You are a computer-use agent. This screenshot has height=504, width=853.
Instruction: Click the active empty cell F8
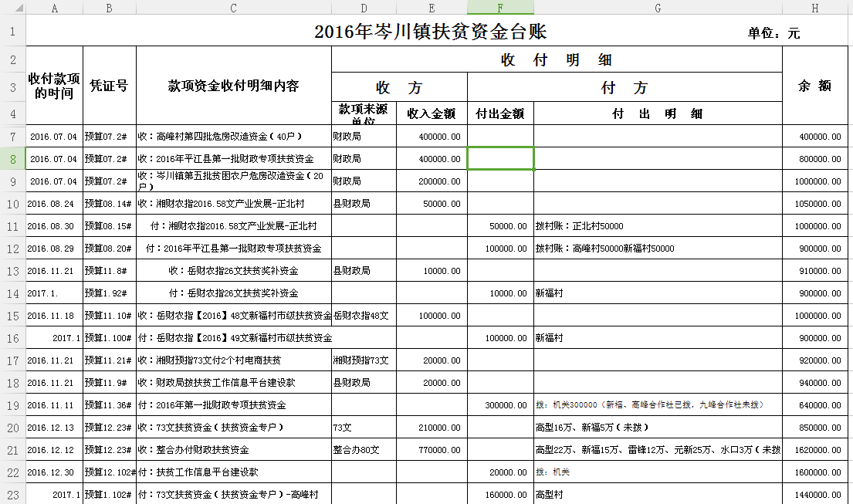[500, 158]
